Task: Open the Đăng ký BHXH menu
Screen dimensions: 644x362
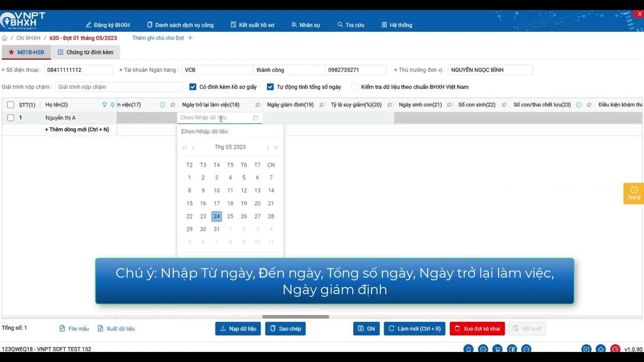Action: pos(108,25)
